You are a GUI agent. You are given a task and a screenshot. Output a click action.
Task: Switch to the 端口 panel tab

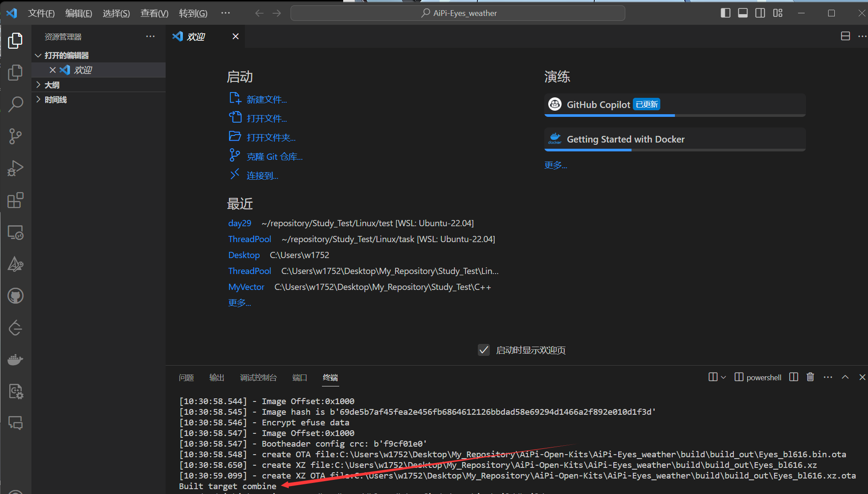point(299,378)
